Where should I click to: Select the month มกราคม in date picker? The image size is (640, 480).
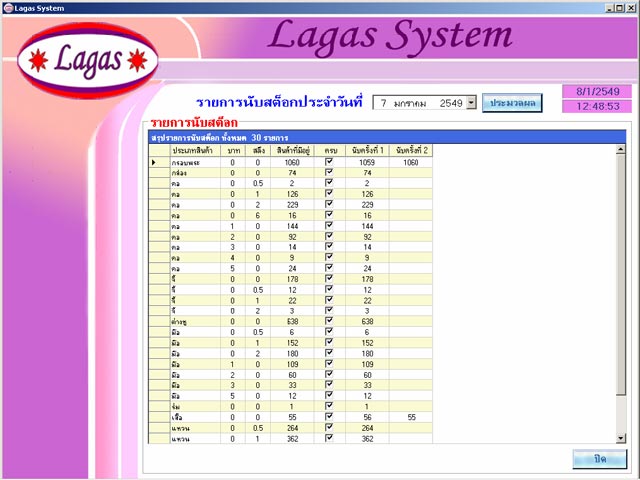(410, 103)
